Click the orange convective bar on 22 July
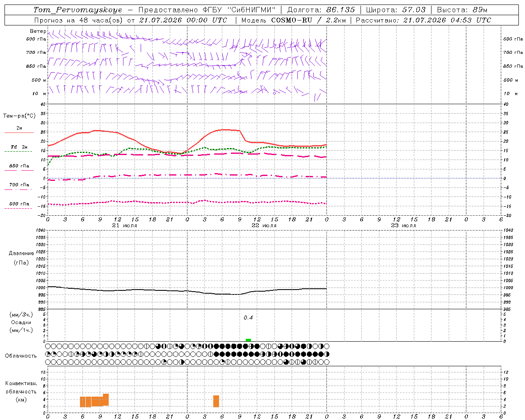The width and height of the screenshot is (525, 420). pos(216,401)
